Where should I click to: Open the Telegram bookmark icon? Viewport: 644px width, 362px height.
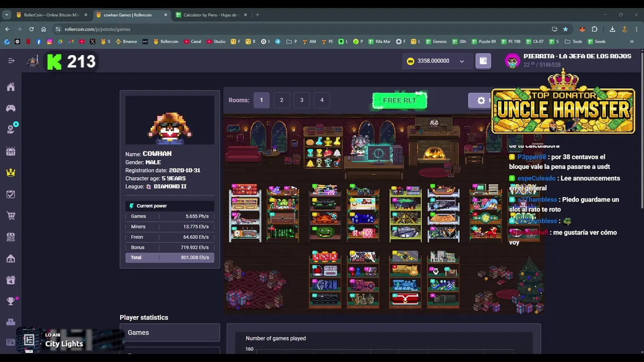pyautogui.click(x=278, y=42)
